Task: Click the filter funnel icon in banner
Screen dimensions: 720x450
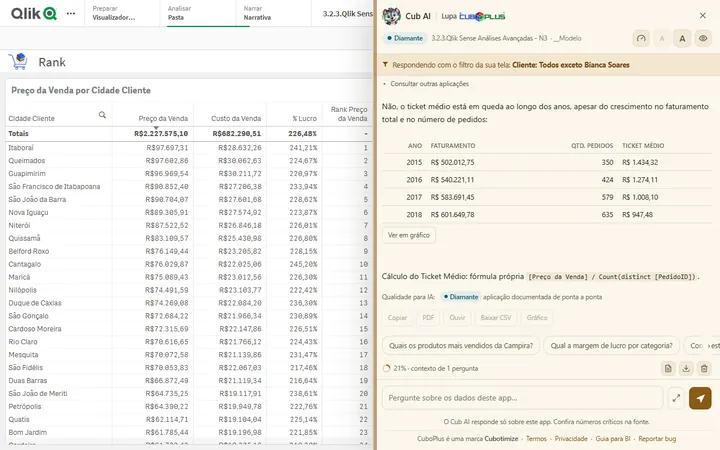Action: (x=385, y=65)
